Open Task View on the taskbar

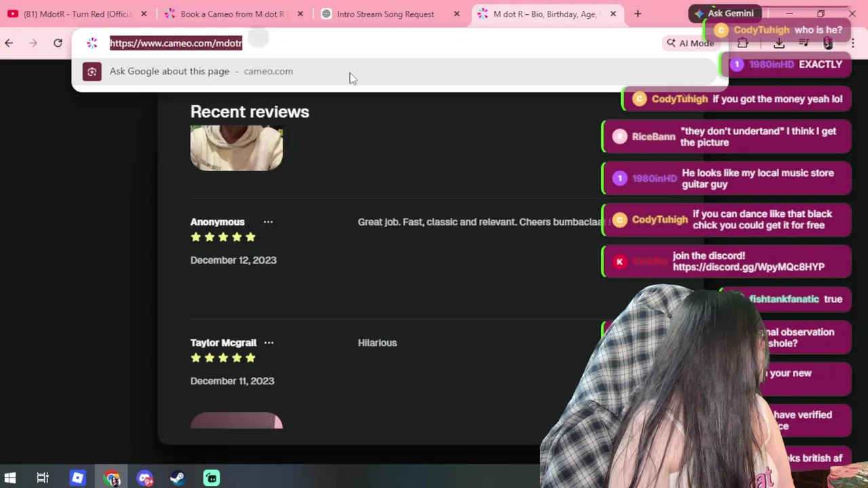tap(43, 478)
